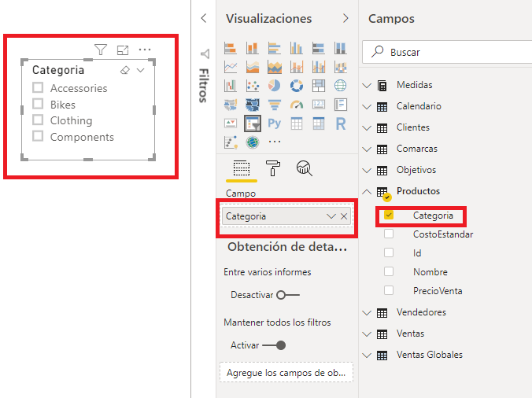Select the card visualization with 123
The width and height of the screenshot is (532, 398).
coord(318,105)
